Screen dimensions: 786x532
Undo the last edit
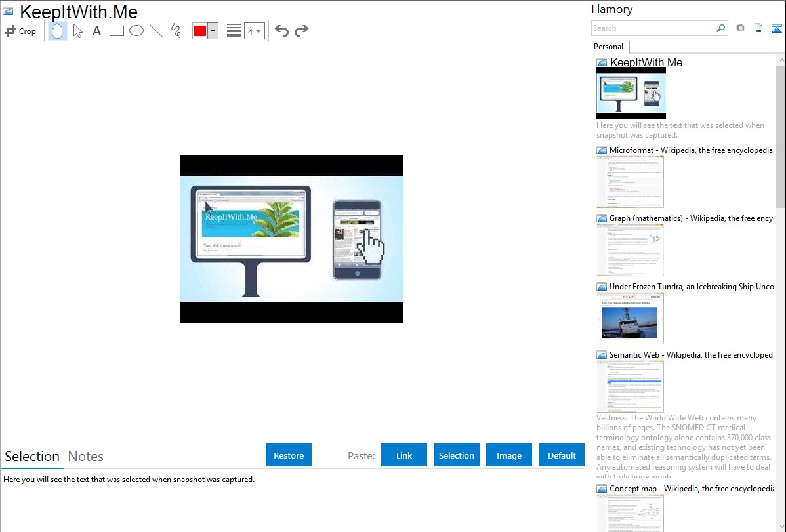281,31
